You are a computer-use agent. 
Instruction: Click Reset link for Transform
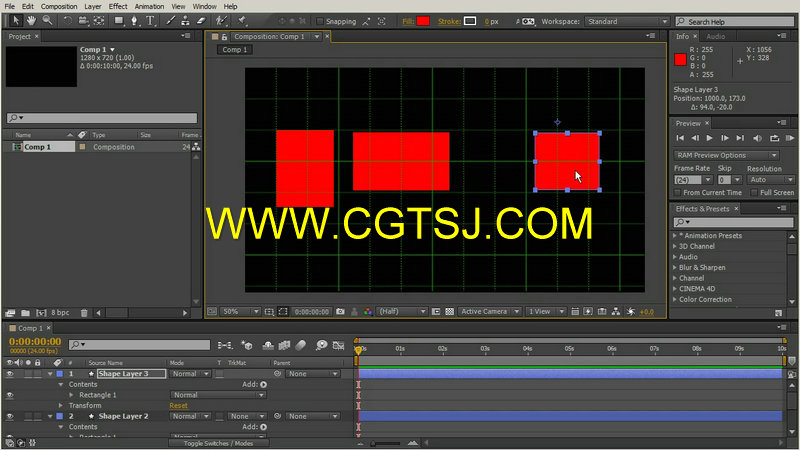pos(179,406)
